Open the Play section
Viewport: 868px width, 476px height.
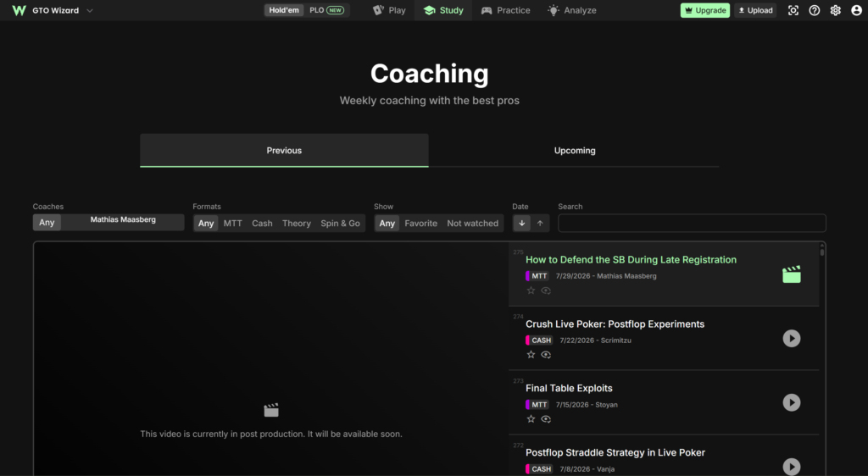389,10
